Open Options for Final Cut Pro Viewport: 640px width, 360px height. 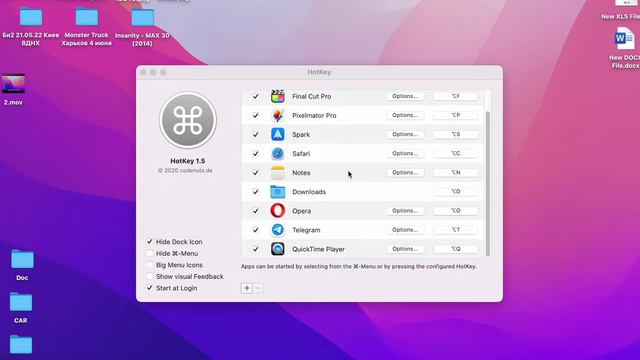(x=405, y=96)
